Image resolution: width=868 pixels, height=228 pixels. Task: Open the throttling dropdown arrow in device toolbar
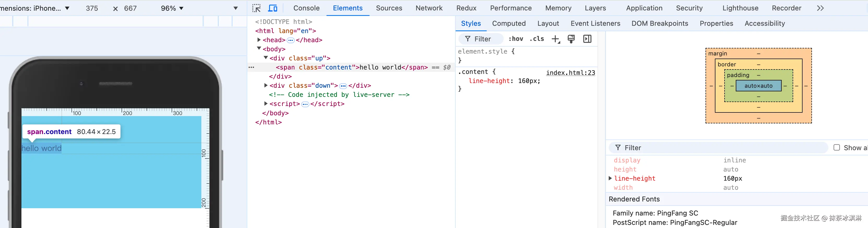(x=236, y=8)
